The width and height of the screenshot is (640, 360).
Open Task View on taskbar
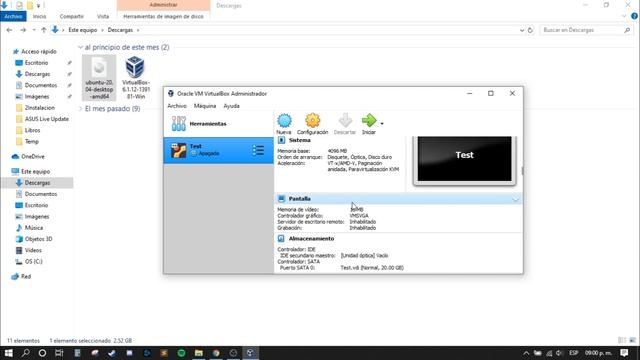click(59, 353)
